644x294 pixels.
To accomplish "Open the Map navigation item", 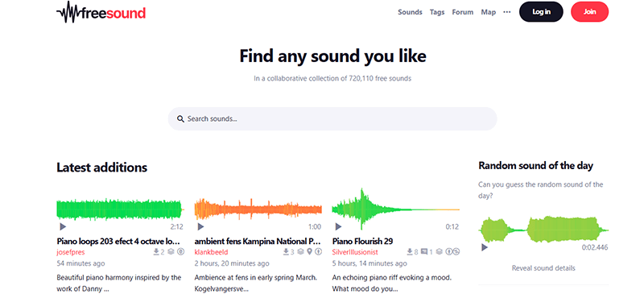I will point(489,12).
